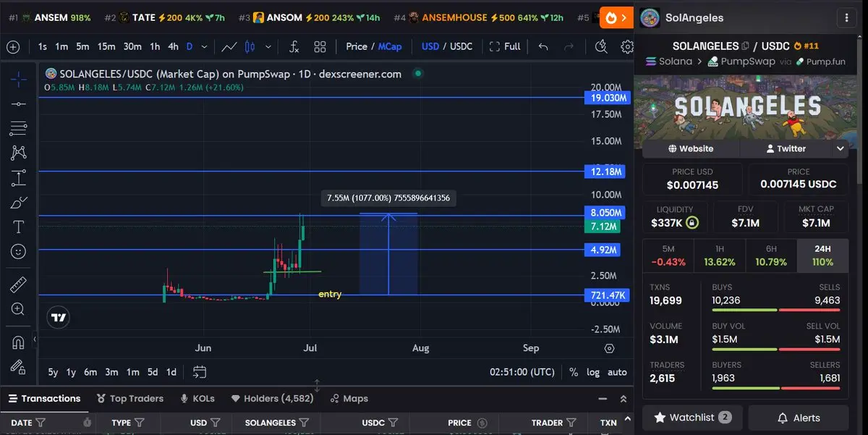Open the go-to-date calendar icon
Viewport: 868px width, 435px height.
point(200,372)
